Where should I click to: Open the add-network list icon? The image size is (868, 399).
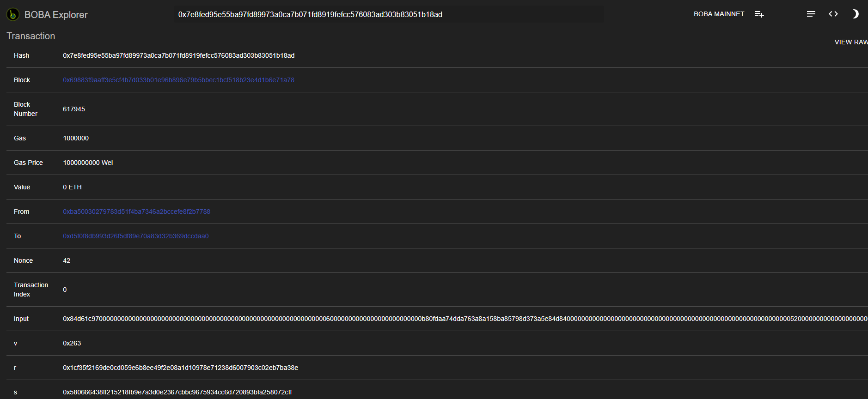[x=759, y=14]
